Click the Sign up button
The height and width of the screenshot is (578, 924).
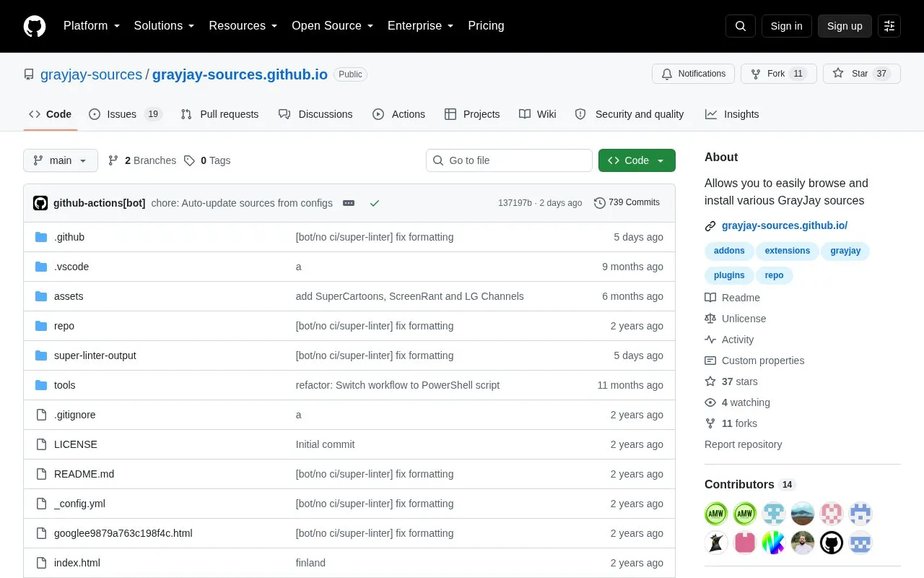845,26
